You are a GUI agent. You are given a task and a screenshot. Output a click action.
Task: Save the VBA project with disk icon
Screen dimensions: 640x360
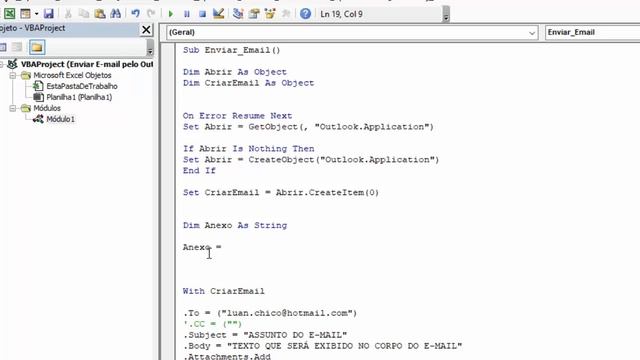[49, 14]
